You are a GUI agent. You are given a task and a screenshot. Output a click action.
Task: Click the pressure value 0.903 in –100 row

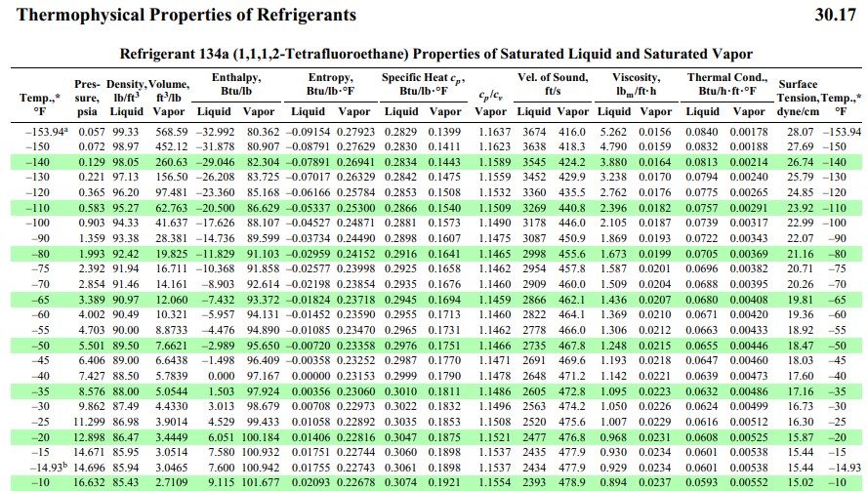click(x=91, y=224)
